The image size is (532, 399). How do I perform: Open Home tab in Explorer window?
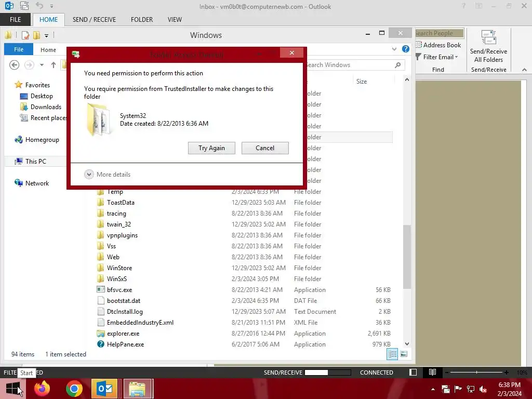click(x=48, y=50)
